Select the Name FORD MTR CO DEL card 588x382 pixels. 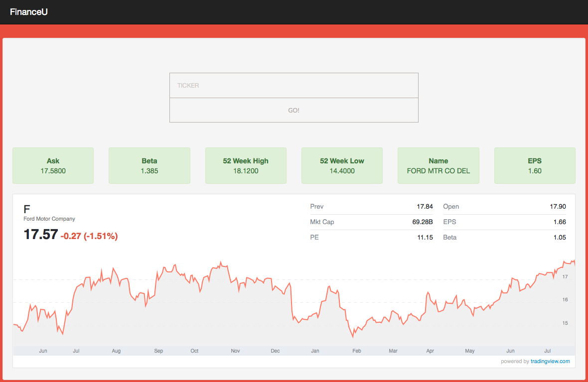pos(439,166)
